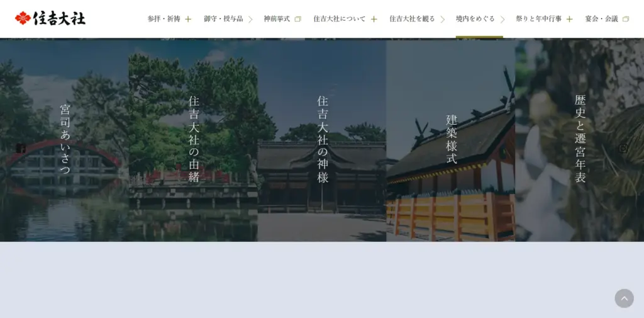Expand the plus icon beside 祭りと年中行事
644x318 pixels.
569,19
